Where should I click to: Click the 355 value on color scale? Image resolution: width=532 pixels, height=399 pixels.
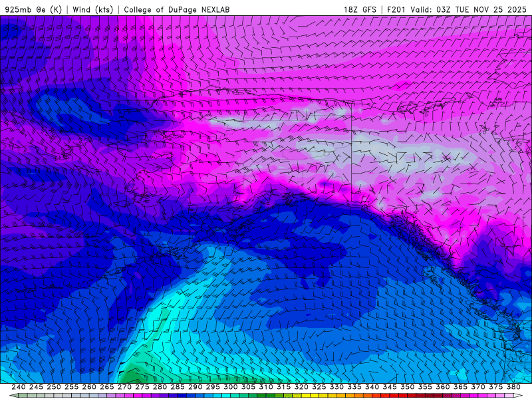click(425, 387)
